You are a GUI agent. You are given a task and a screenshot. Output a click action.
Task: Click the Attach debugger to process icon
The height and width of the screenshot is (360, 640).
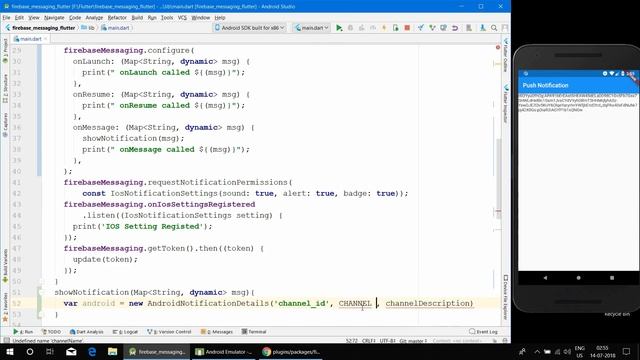pos(396,28)
